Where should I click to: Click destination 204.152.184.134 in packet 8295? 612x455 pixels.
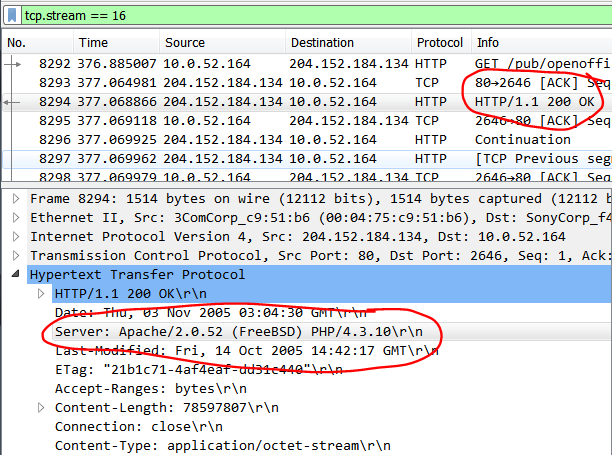point(349,121)
